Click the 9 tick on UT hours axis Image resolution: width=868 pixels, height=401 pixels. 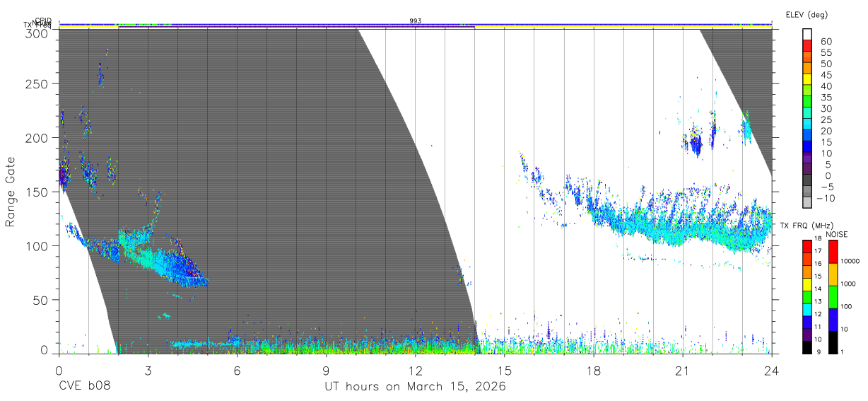326,370
